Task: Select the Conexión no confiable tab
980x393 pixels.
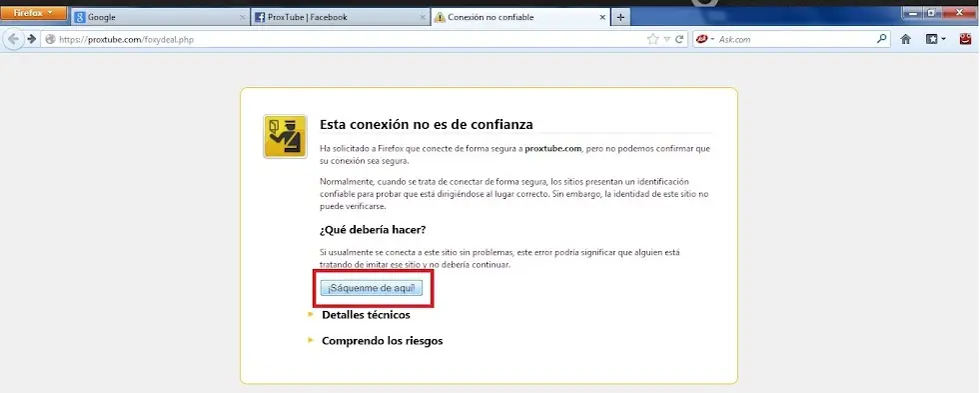Action: tap(520, 18)
